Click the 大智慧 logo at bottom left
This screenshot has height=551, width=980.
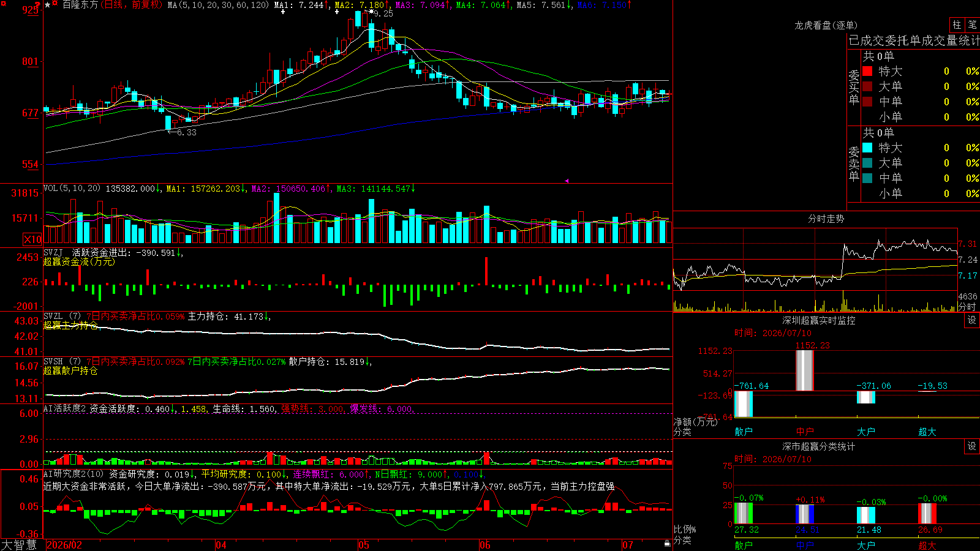pyautogui.click(x=20, y=545)
